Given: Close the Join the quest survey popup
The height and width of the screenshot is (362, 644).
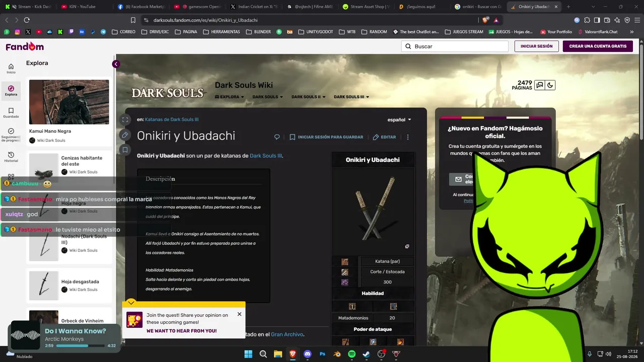Looking at the screenshot, I should (x=239, y=314).
